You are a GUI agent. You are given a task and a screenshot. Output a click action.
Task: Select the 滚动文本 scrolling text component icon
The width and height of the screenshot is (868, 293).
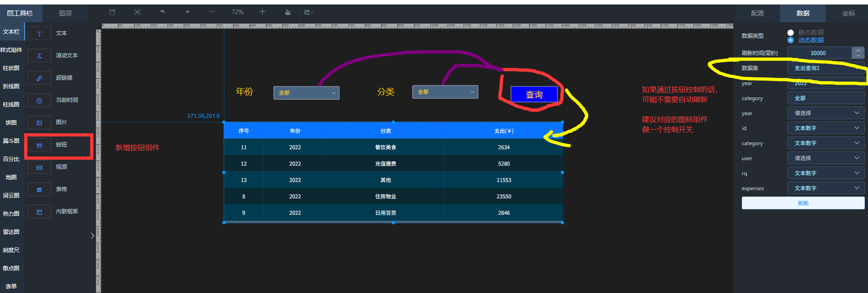pyautogui.click(x=39, y=56)
